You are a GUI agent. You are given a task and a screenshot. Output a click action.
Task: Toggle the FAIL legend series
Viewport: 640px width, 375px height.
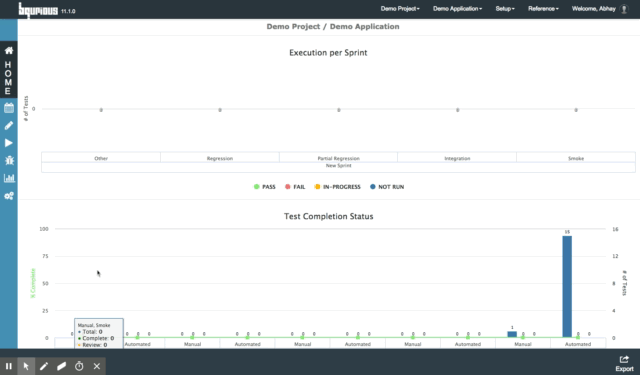pyautogui.click(x=295, y=187)
